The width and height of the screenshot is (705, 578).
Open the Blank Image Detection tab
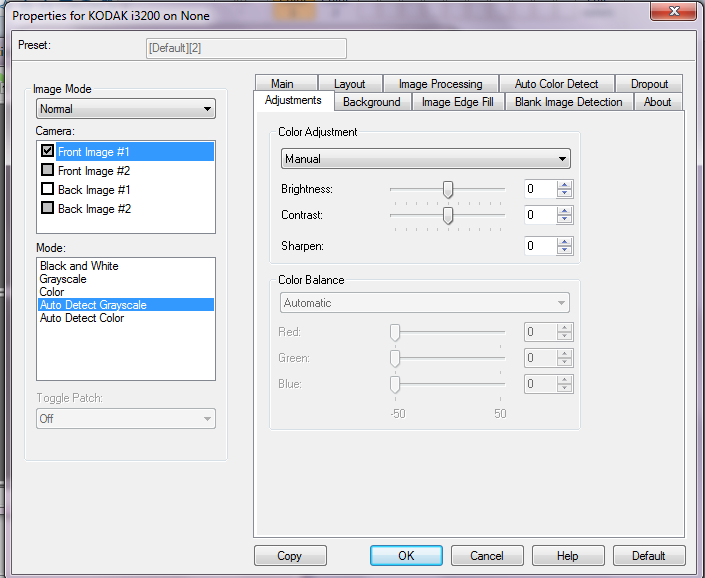[x=568, y=102]
